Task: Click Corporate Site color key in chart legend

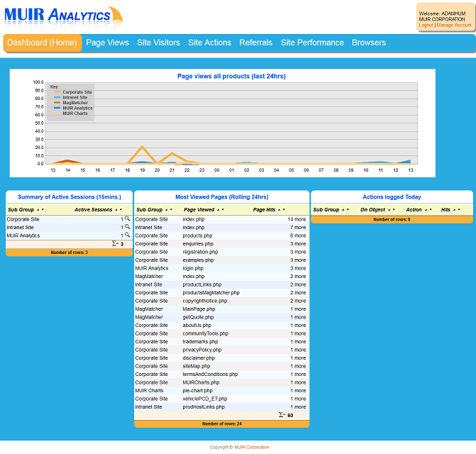Action: coord(57,92)
